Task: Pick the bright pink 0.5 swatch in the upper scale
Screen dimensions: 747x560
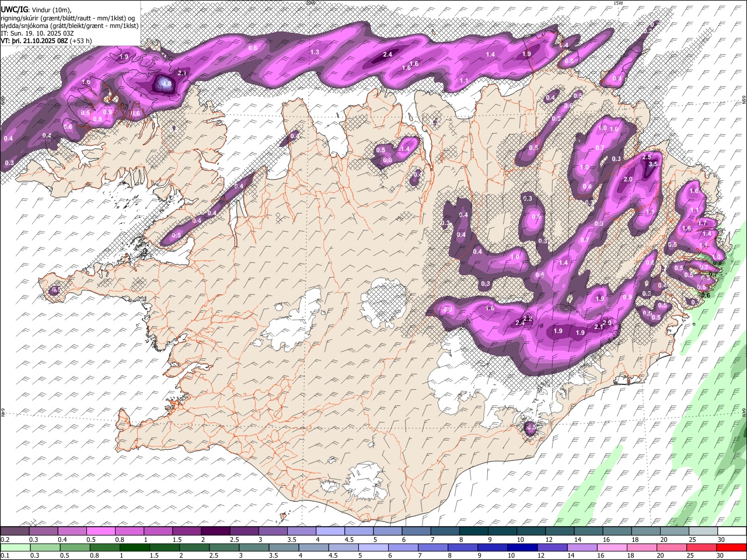Action: point(100,531)
